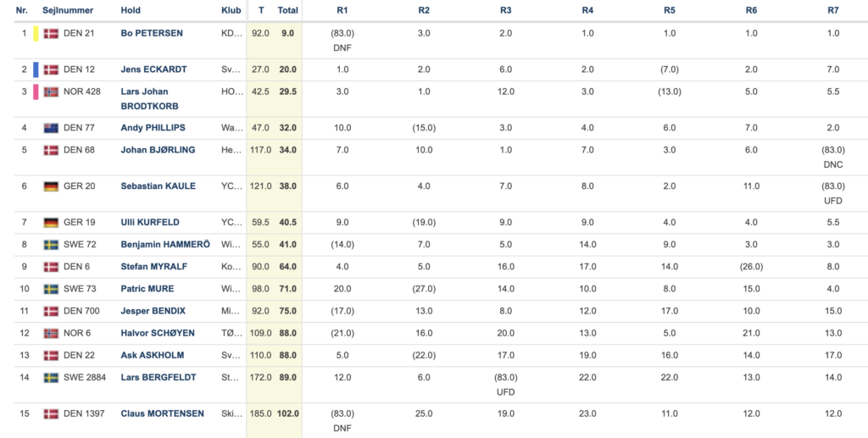The width and height of the screenshot is (868, 438).
Task: Open Sebastian KAULE team link
Action: tap(159, 186)
